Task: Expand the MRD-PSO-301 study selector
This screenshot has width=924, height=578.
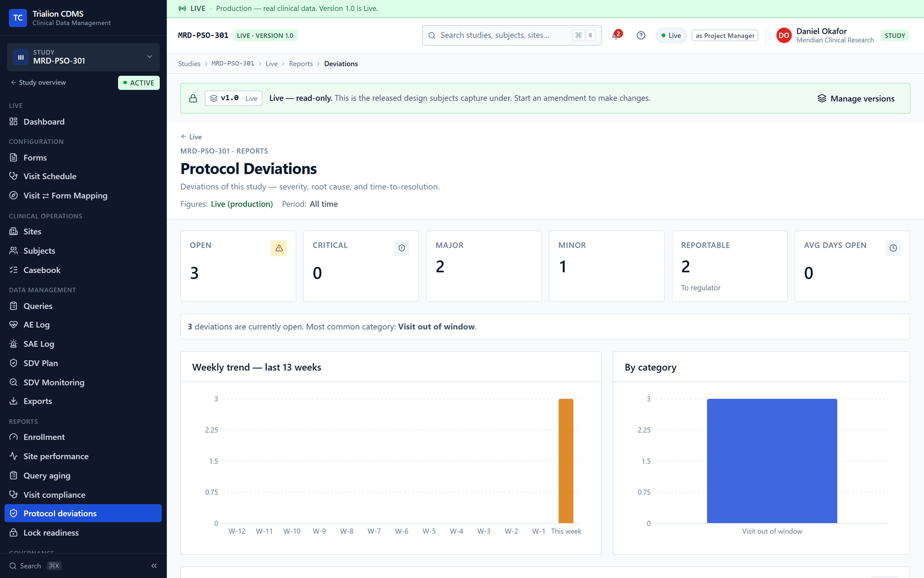Action: point(83,57)
